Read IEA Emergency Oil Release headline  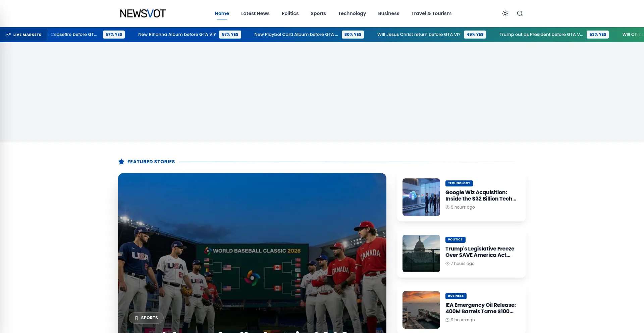coord(481,308)
